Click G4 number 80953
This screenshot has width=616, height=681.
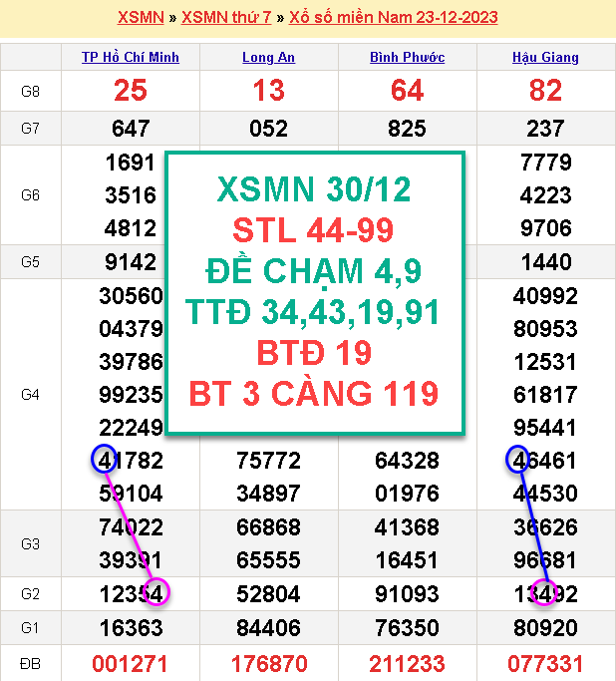tap(545, 329)
